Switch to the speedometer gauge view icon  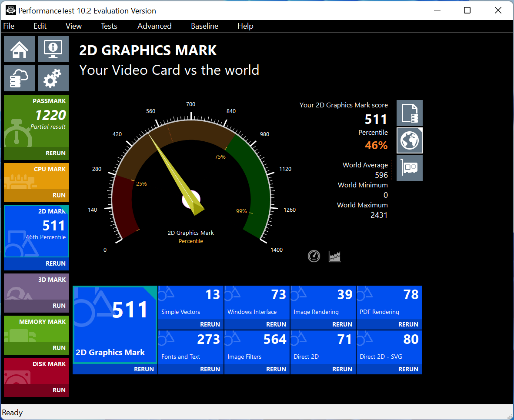pyautogui.click(x=314, y=256)
